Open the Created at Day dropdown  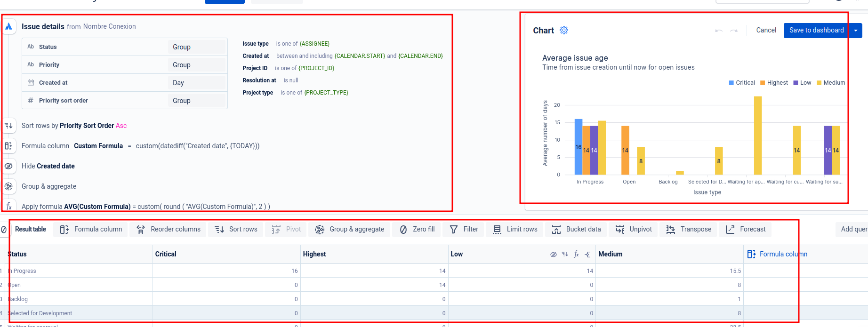[196, 83]
